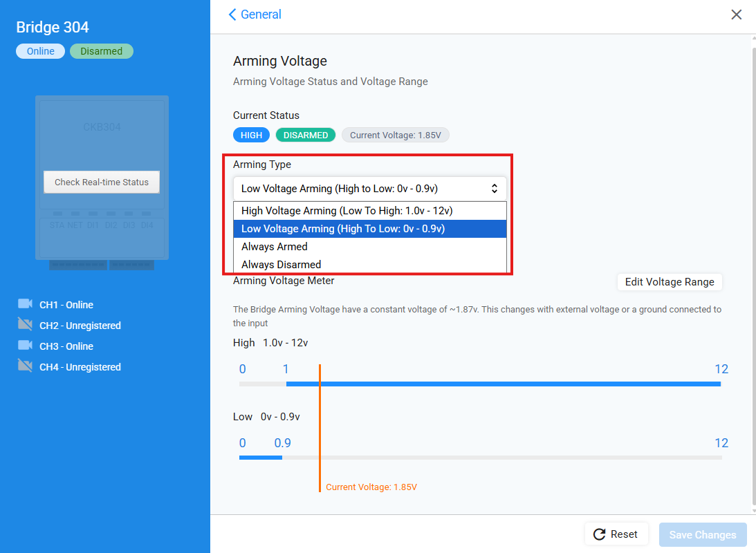Click the panel's vertical scrollbar
Viewport: 756px width, 553px height.
(x=753, y=276)
